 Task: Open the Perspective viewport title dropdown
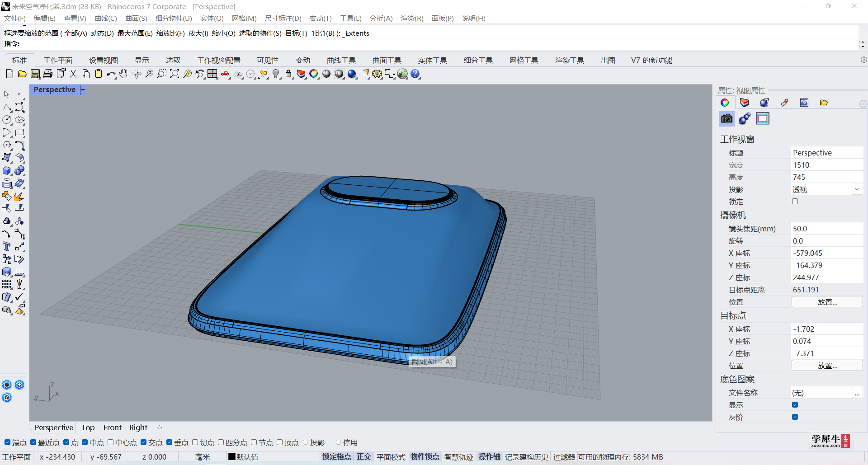click(x=83, y=90)
